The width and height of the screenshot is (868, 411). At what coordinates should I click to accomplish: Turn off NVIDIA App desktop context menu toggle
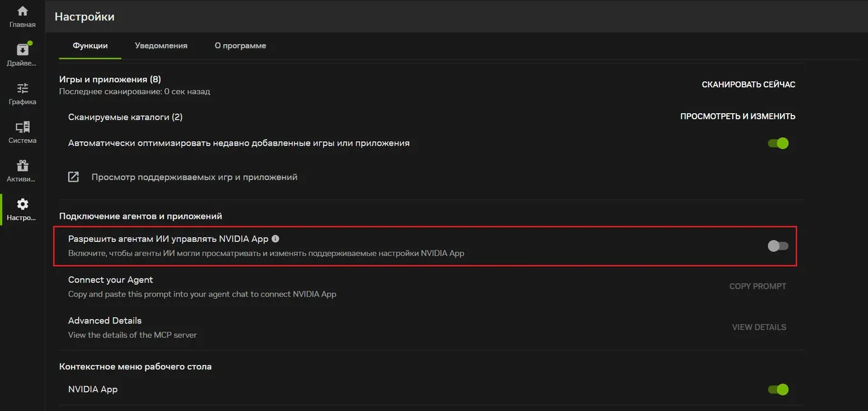click(778, 389)
